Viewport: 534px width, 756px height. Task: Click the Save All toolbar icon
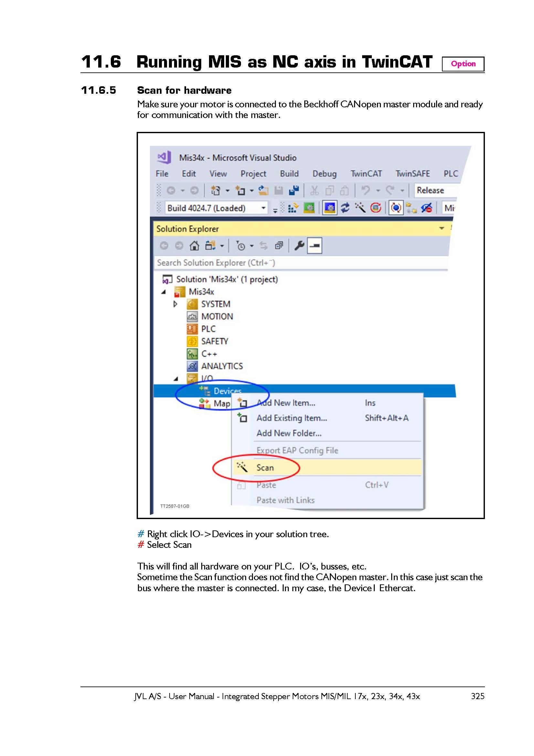click(x=294, y=190)
